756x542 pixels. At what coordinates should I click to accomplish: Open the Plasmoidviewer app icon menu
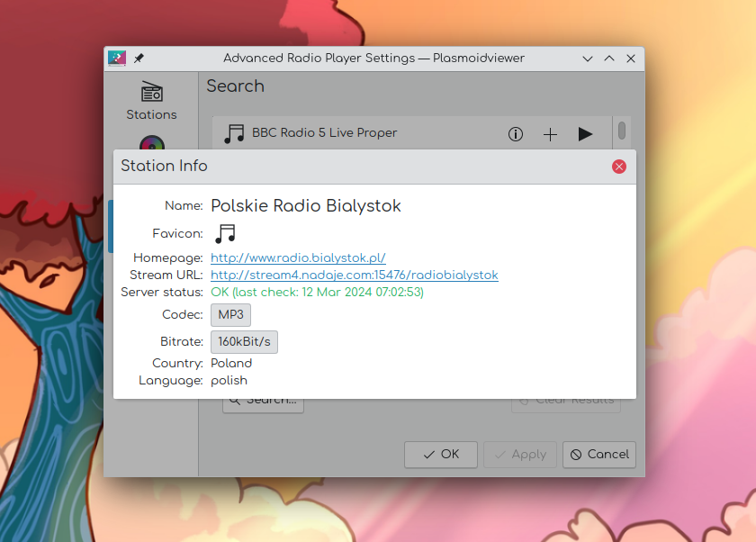tap(117, 59)
